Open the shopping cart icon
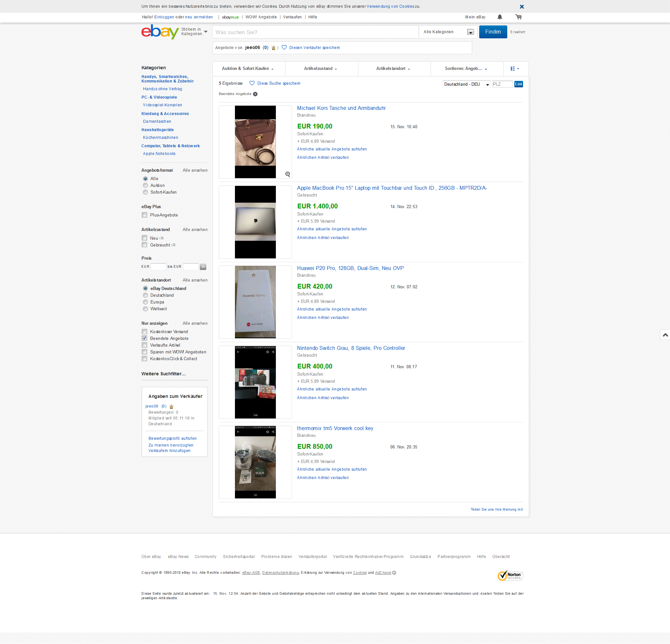This screenshot has height=644, width=670. (518, 17)
